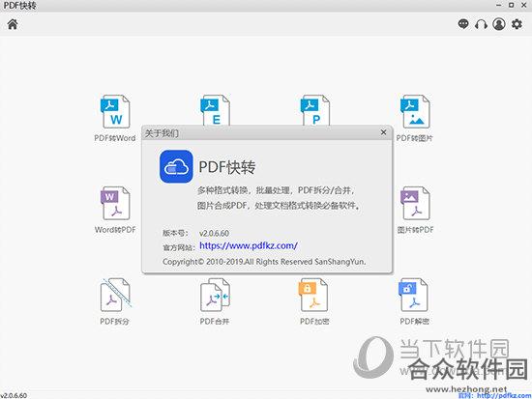Open the PDF解密 decryption tool
The height and width of the screenshot is (399, 532).
[414, 295]
